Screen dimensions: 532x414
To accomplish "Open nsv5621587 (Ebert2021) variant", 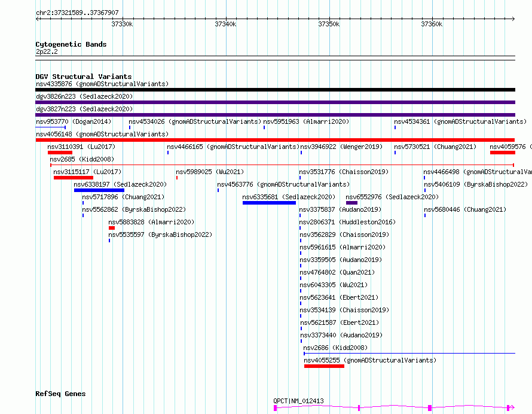I will point(340,322).
